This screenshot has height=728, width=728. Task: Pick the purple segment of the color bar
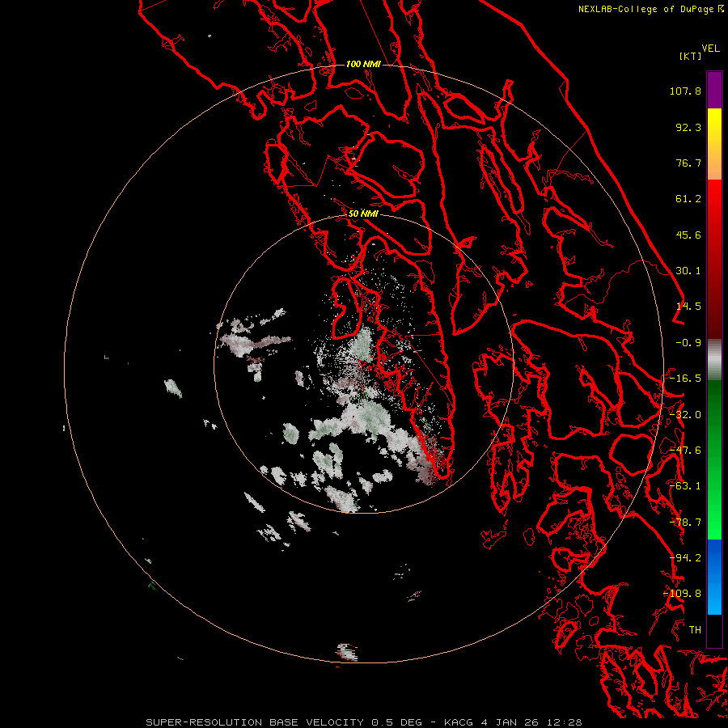(x=714, y=90)
